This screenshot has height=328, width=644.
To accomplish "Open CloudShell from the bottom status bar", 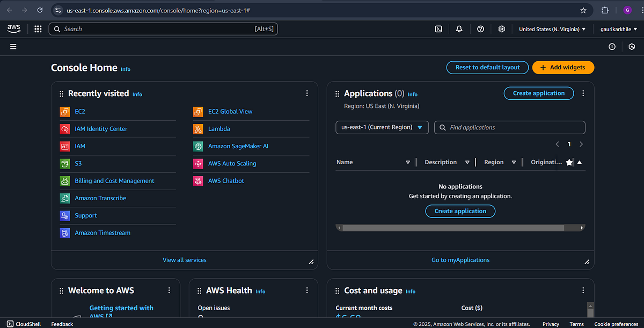I will pyautogui.click(x=24, y=324).
